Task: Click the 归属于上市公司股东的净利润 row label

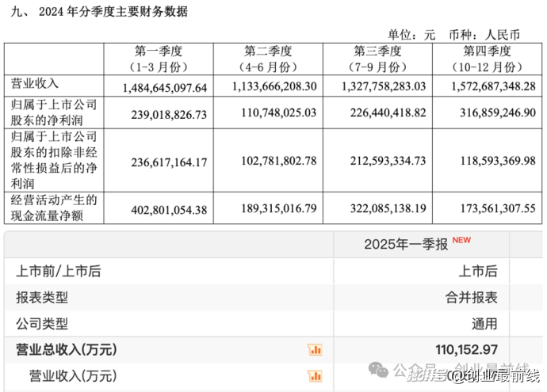Action: click(54, 112)
